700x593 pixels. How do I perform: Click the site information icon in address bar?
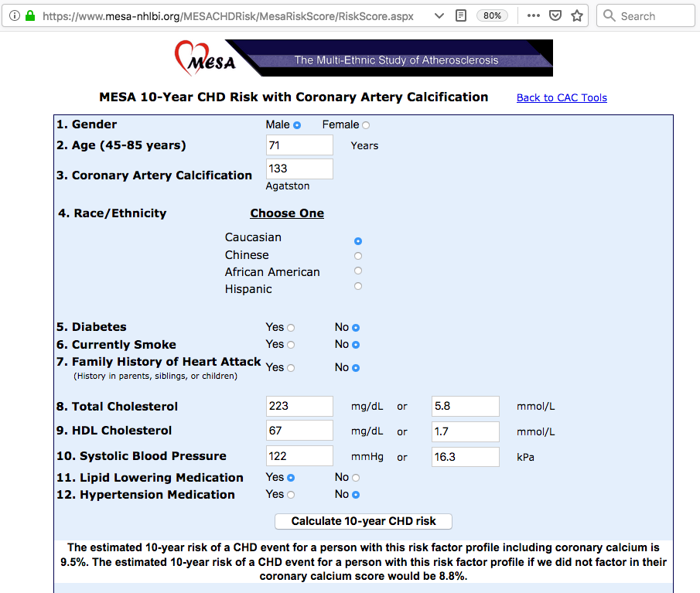(15, 15)
